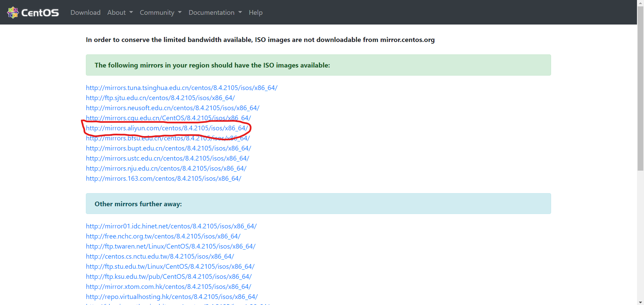Screen dimensions: 644x305
Task: Expand the Community dropdown menu
Action: (161, 12)
